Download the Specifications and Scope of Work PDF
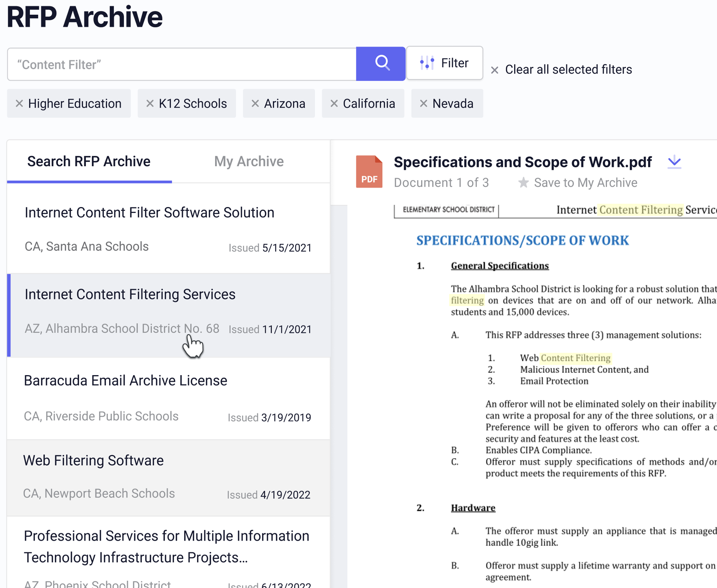The image size is (717, 588). coord(674,162)
